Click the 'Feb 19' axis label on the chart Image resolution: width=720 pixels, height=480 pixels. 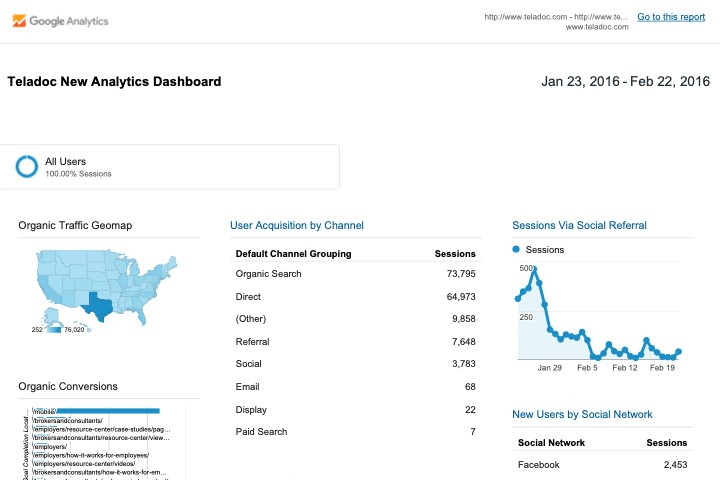pyautogui.click(x=662, y=368)
